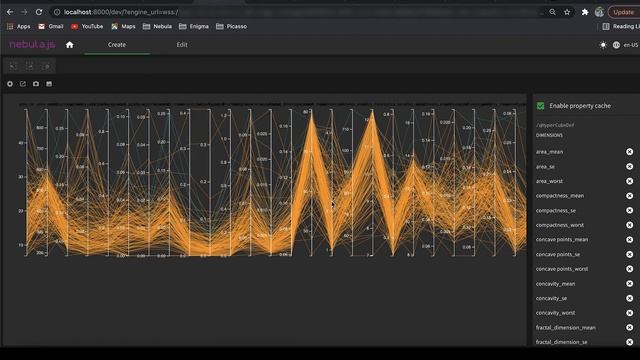The width and height of the screenshot is (640, 360).
Task: Remove the area_worst dimension
Action: coord(629,181)
